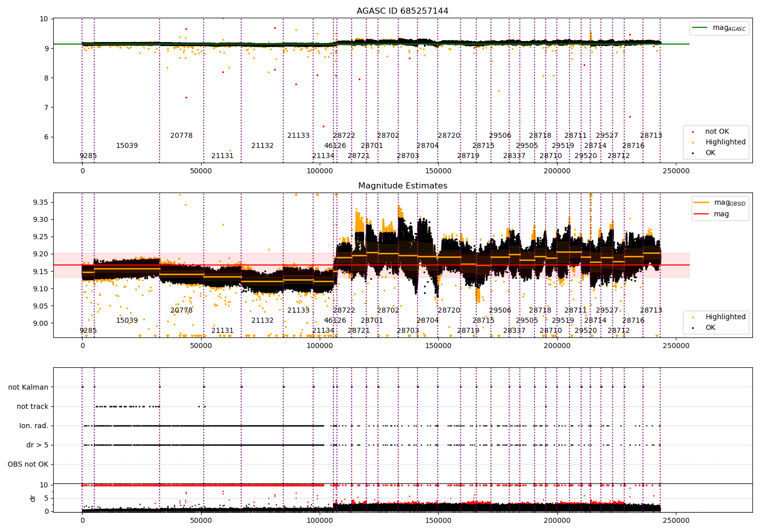Click obsid label 28719 in Magnitude Estimates plot
The height and width of the screenshot is (532, 760).
[468, 330]
